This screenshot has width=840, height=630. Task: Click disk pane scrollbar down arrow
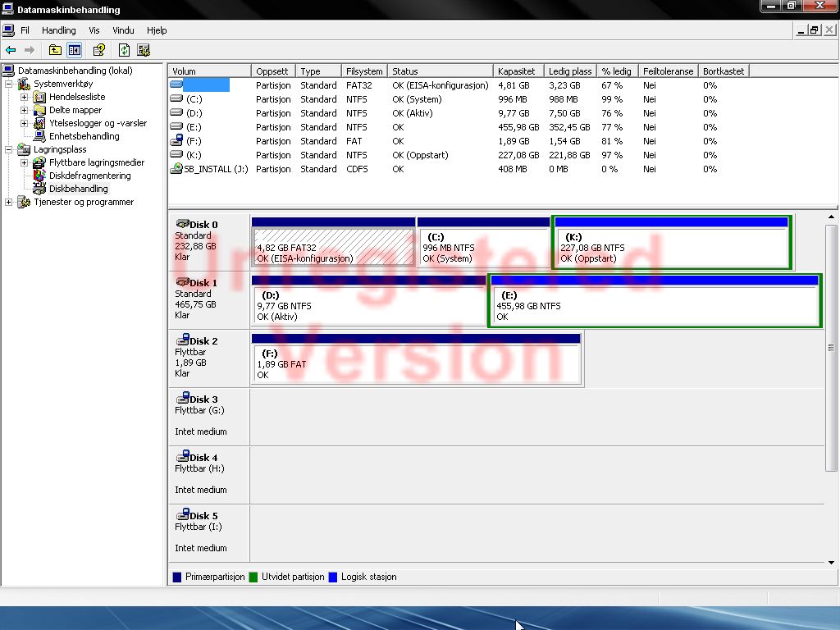click(832, 563)
